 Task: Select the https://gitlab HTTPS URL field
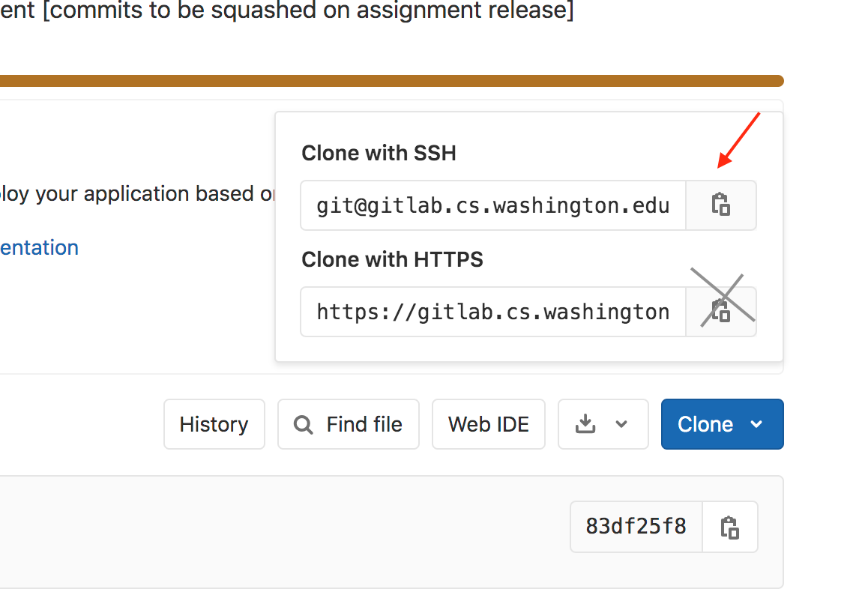[x=492, y=312]
